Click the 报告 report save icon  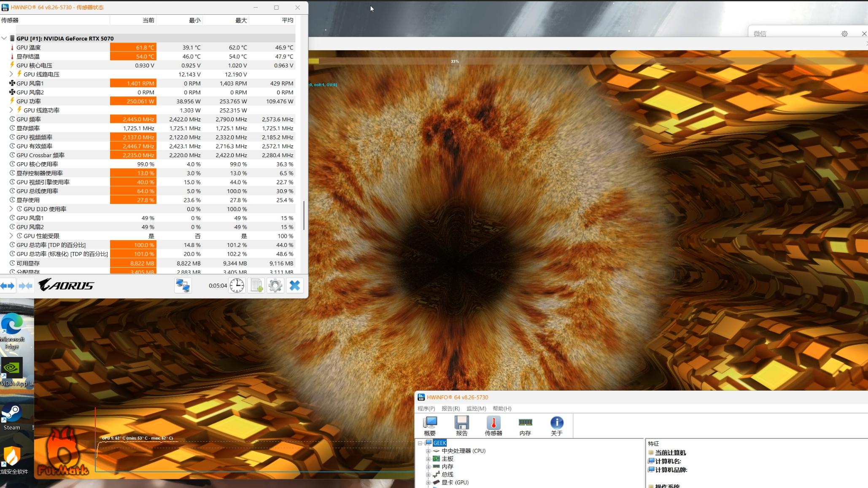461,426
